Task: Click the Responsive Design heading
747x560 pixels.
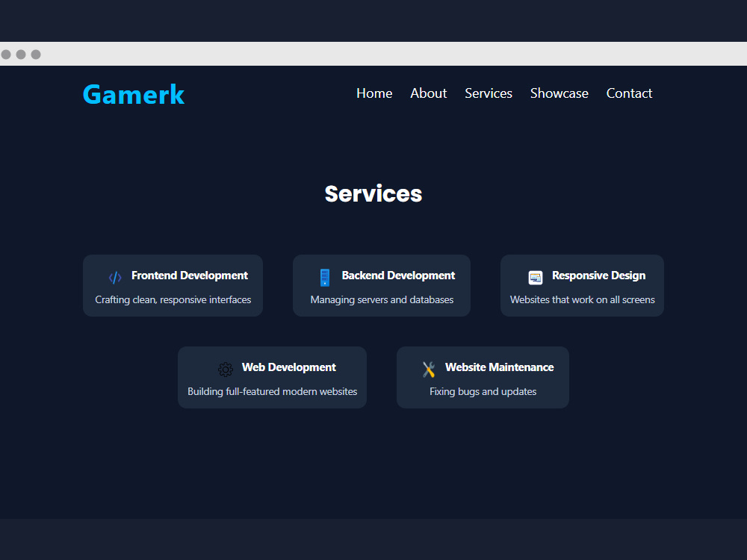Action: pyautogui.click(x=599, y=276)
